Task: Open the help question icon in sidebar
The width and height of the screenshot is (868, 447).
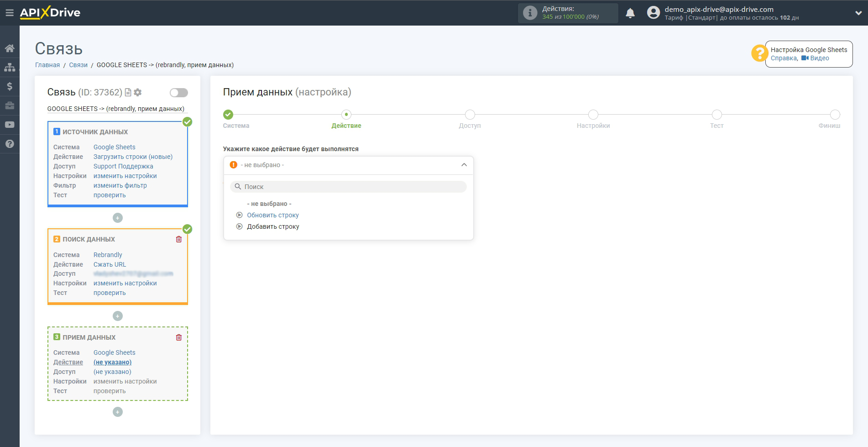Action: coord(10,144)
